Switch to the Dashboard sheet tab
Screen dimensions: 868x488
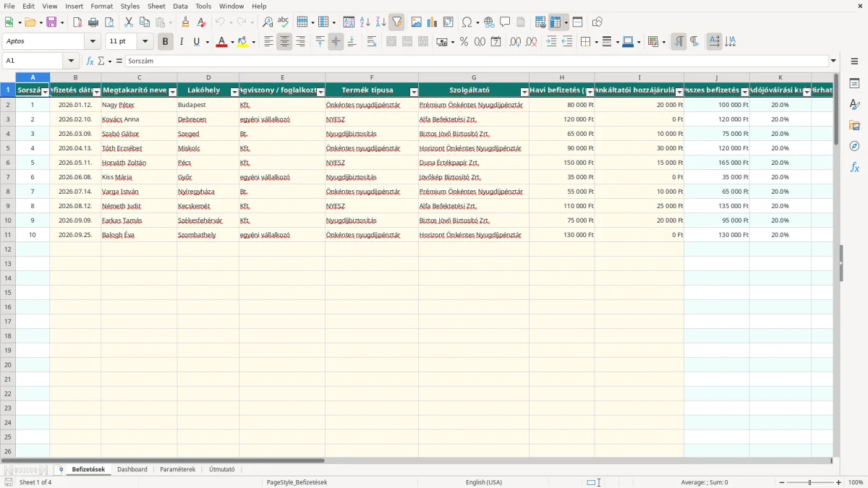coord(132,469)
